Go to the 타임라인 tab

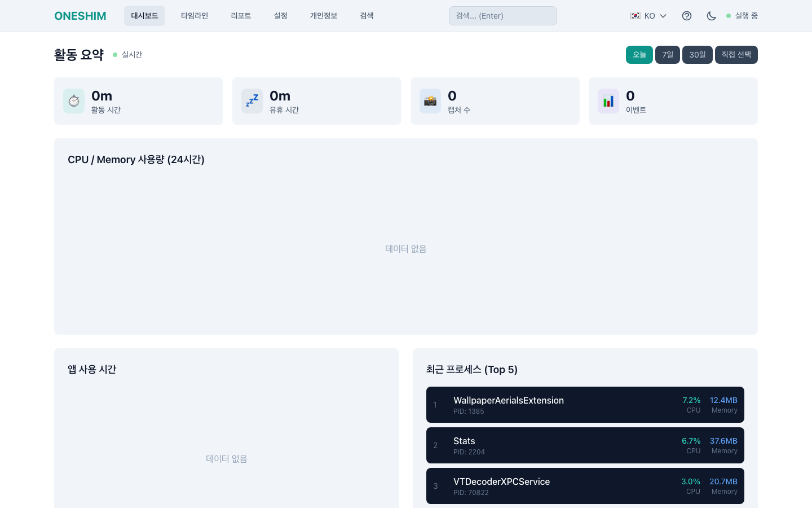(x=194, y=16)
